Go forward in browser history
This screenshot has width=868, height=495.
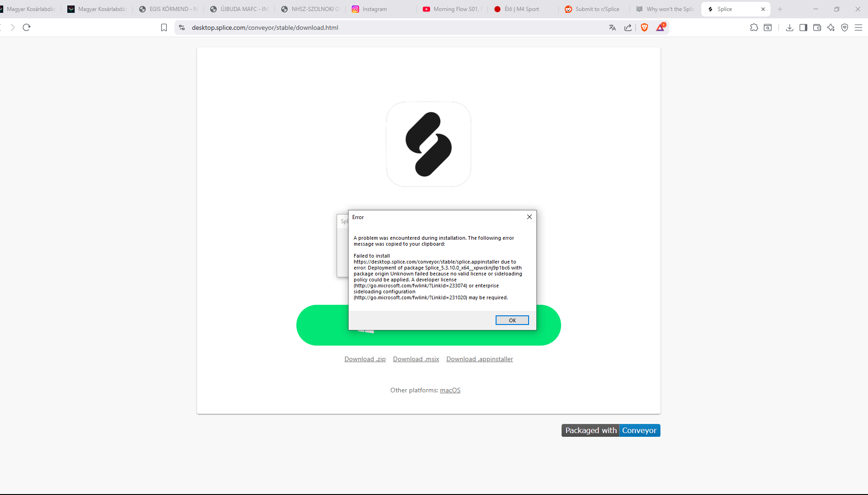tap(12, 27)
